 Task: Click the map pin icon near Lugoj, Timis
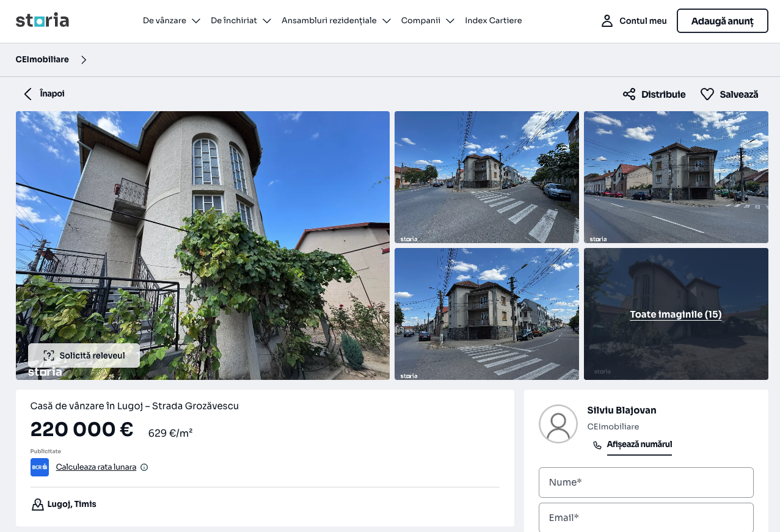coord(37,505)
